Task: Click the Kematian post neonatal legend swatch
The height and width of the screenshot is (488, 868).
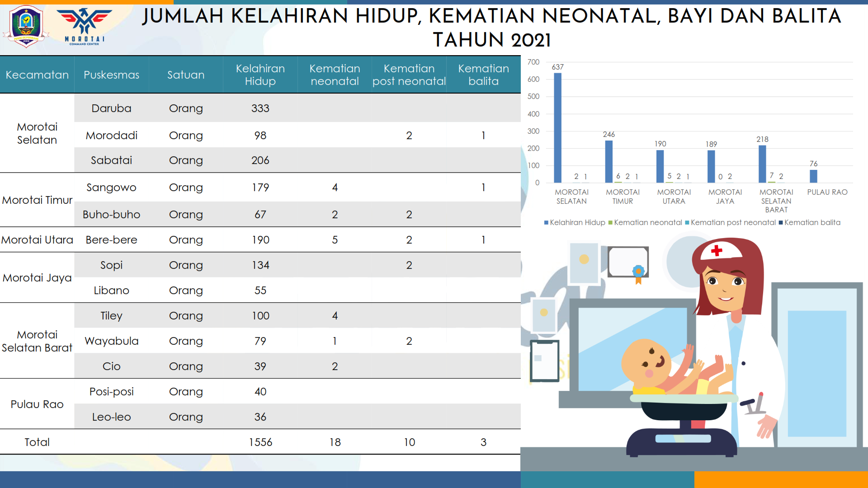Action: (x=687, y=222)
